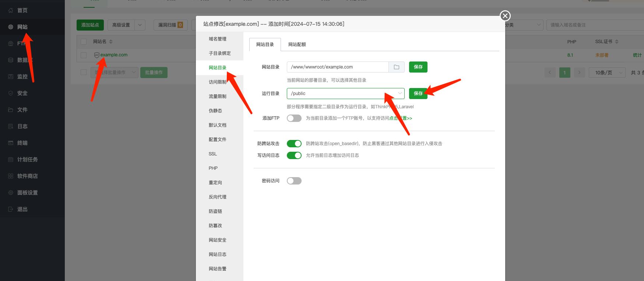Image resolution: width=644 pixels, height=281 pixels.
Task: Open the 分类 category dropdown
Action: pos(524,25)
